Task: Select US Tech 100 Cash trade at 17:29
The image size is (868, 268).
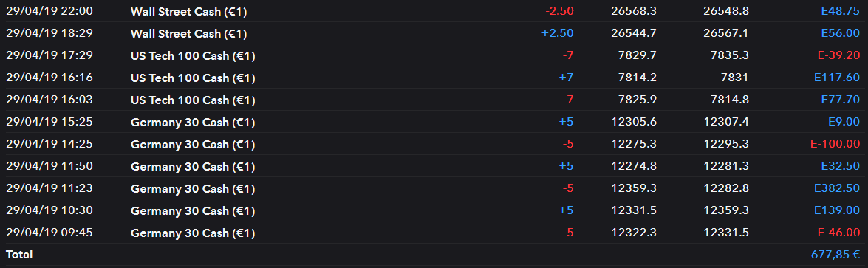Action: tap(434, 55)
